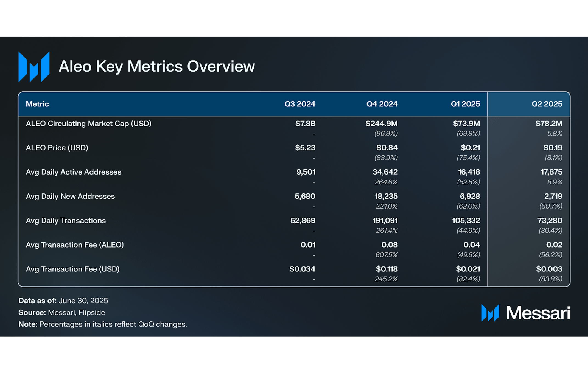Image resolution: width=588 pixels, height=373 pixels.
Task: Click Avg Transaction Fee (ALEO) label
Action: tap(75, 245)
